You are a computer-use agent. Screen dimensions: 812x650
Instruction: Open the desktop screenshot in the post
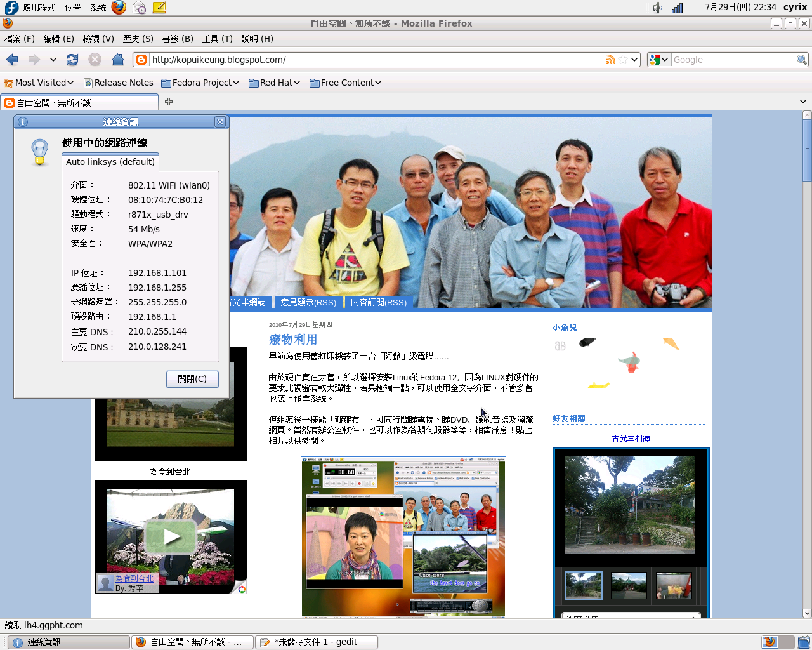(403, 537)
